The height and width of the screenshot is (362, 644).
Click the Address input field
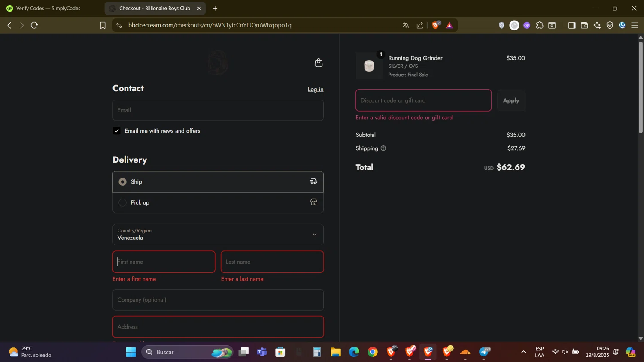(x=218, y=327)
